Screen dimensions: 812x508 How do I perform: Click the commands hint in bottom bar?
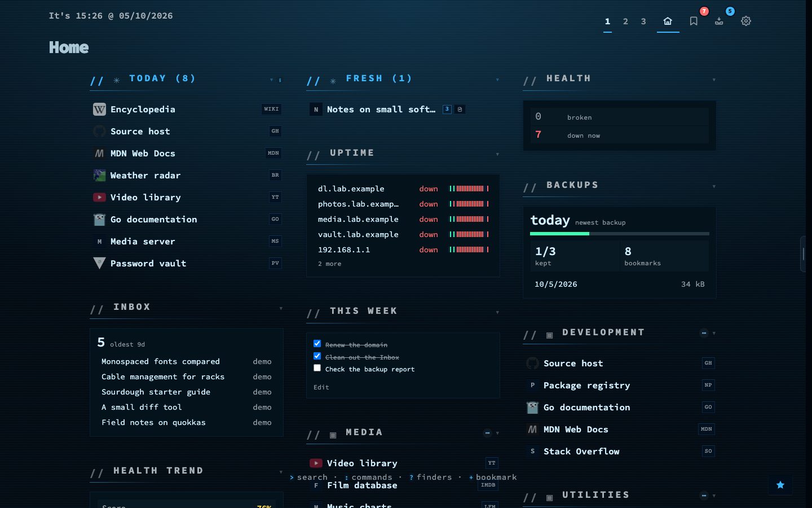coord(368,478)
